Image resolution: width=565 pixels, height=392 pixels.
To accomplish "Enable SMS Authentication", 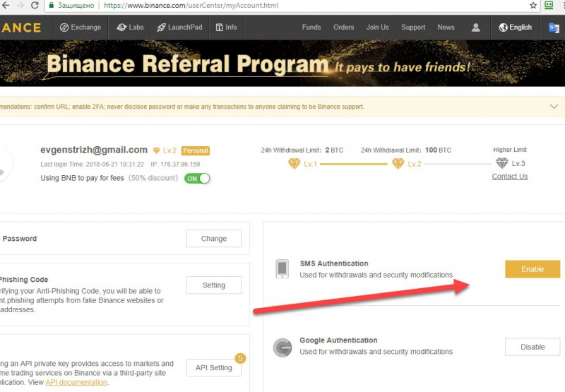I will pyautogui.click(x=533, y=269).
